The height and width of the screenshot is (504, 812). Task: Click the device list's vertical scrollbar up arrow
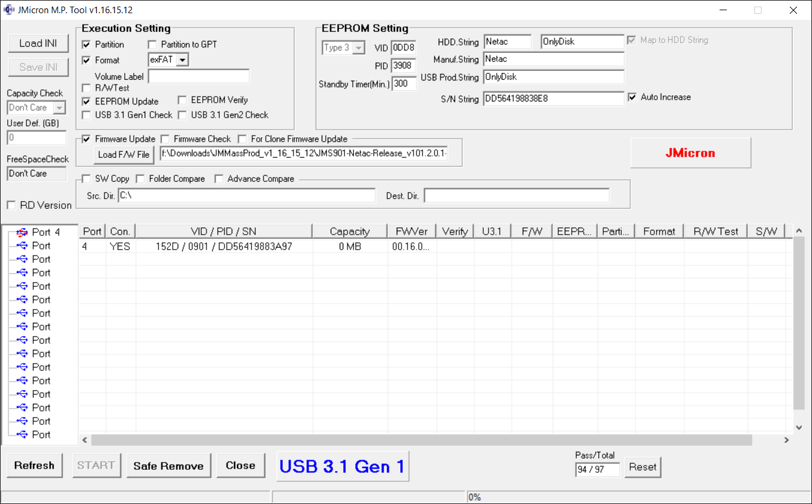[799, 230]
